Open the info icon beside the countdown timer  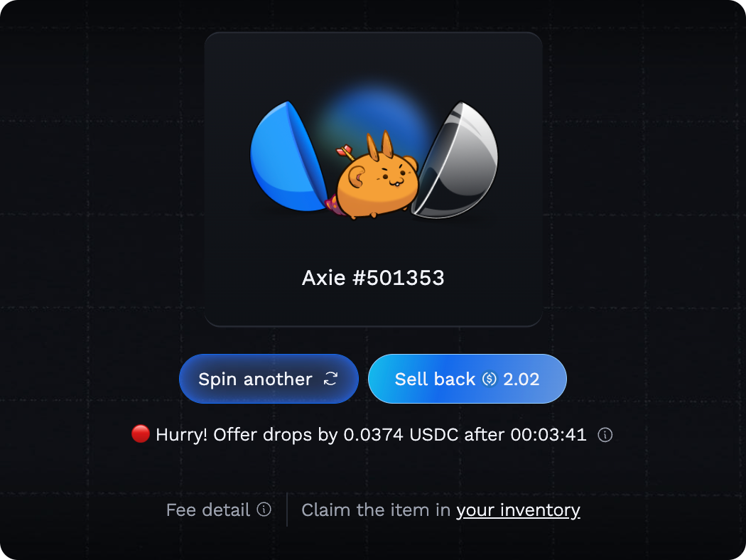(605, 435)
